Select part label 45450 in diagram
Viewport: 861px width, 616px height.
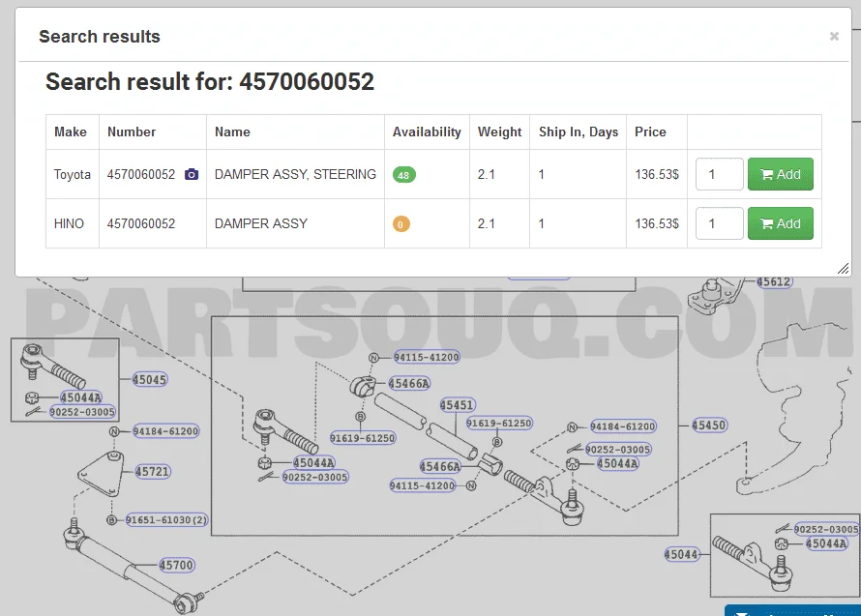point(709,425)
